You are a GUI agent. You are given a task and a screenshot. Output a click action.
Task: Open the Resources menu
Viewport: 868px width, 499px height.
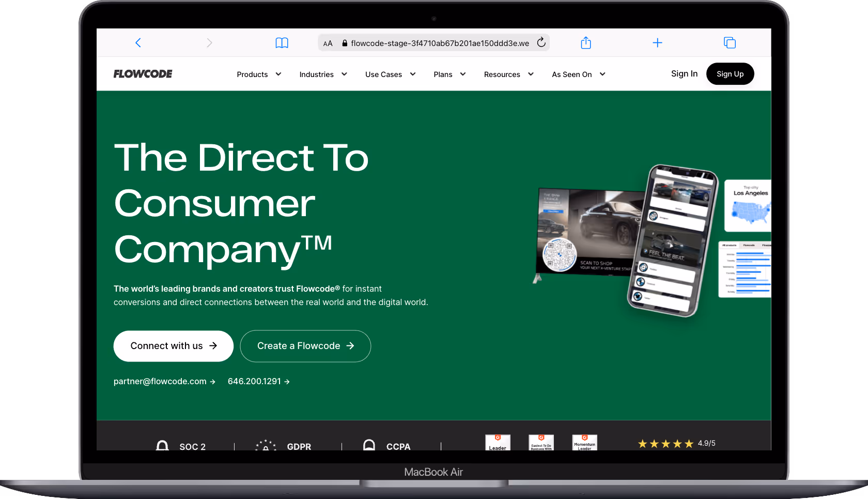click(x=502, y=74)
